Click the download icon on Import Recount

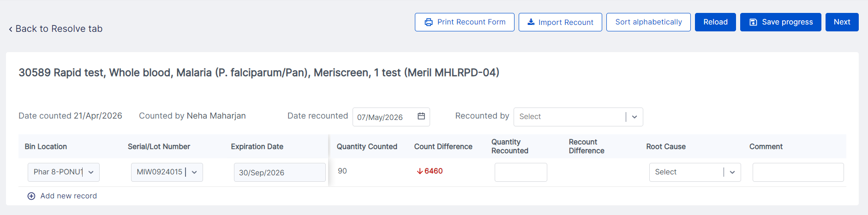point(531,22)
